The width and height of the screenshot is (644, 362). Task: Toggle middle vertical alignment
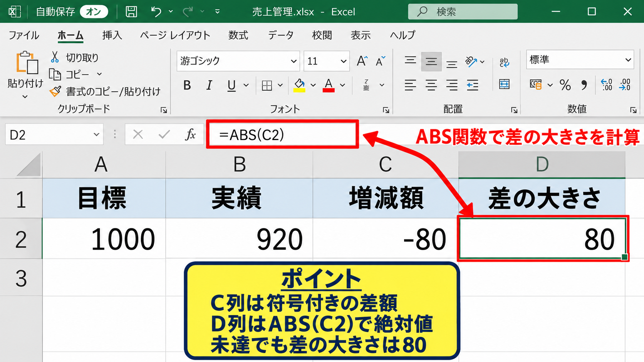[x=431, y=62]
